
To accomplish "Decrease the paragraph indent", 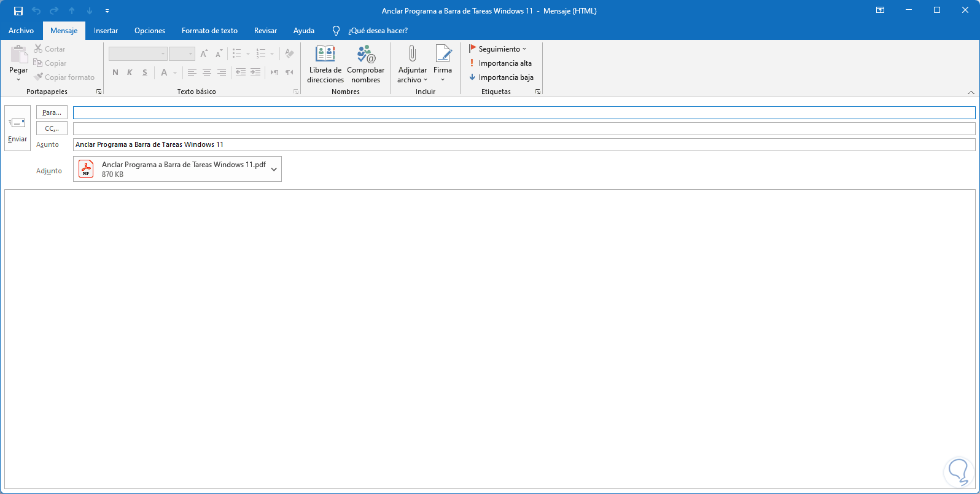I will pyautogui.click(x=241, y=73).
